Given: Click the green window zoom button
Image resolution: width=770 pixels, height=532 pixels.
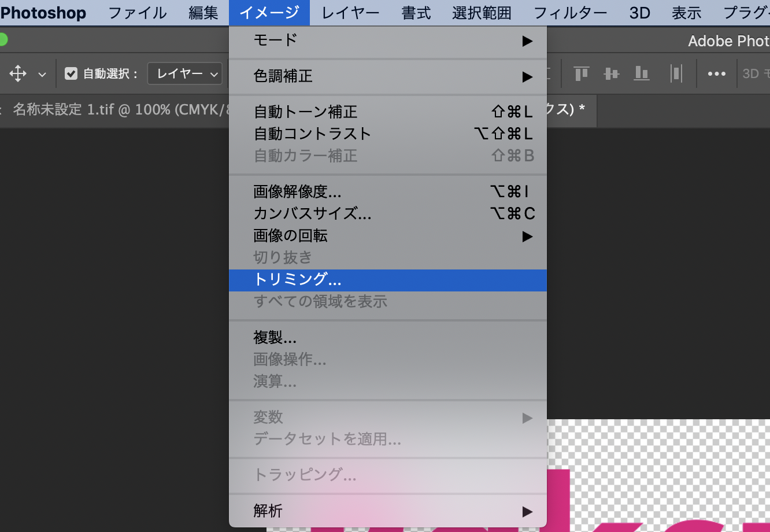Looking at the screenshot, I should [2, 40].
